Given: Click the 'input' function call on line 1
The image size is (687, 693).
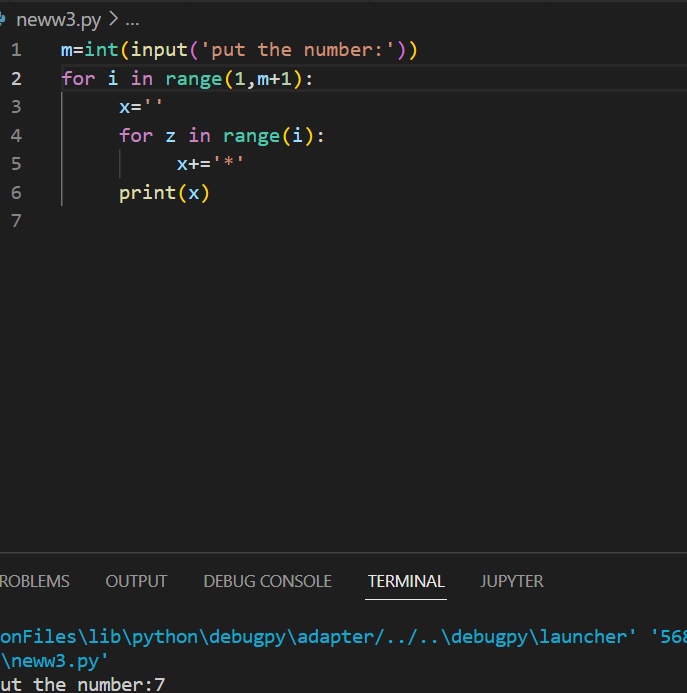Looking at the screenshot, I should click(x=165, y=50).
